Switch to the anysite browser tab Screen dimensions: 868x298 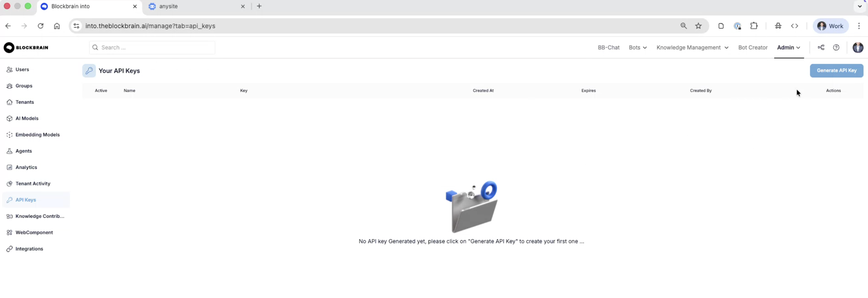click(196, 7)
